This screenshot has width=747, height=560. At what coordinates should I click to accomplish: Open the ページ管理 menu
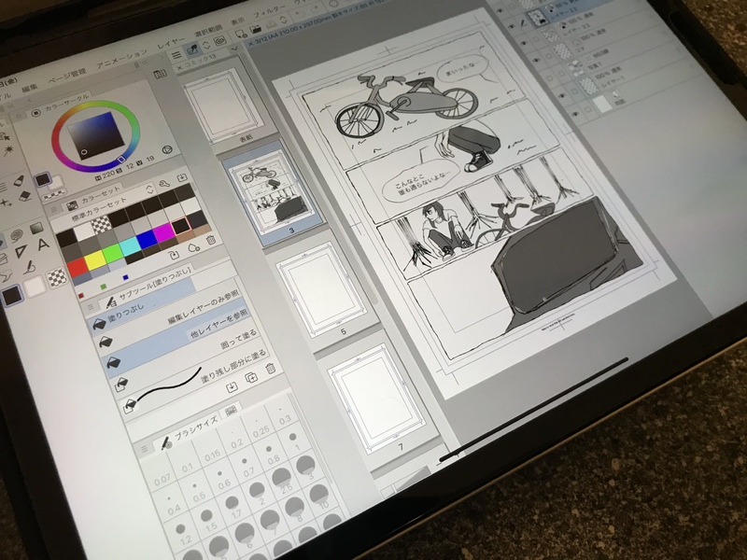[67, 77]
